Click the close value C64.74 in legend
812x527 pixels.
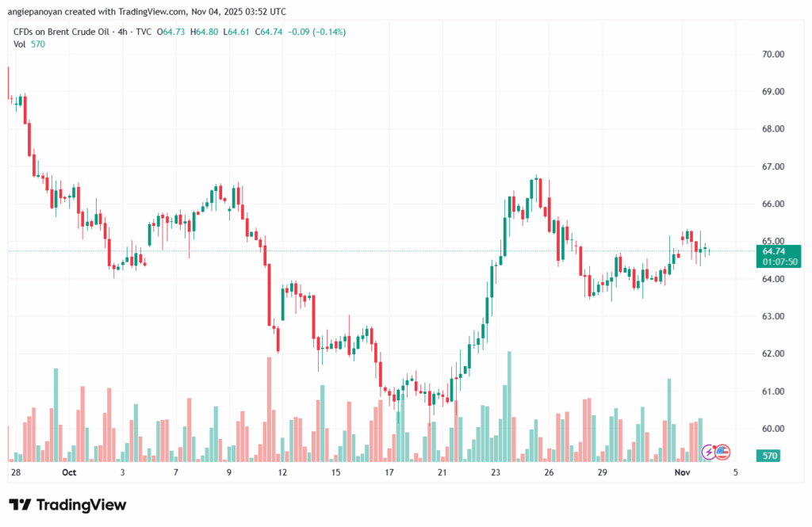(267, 32)
